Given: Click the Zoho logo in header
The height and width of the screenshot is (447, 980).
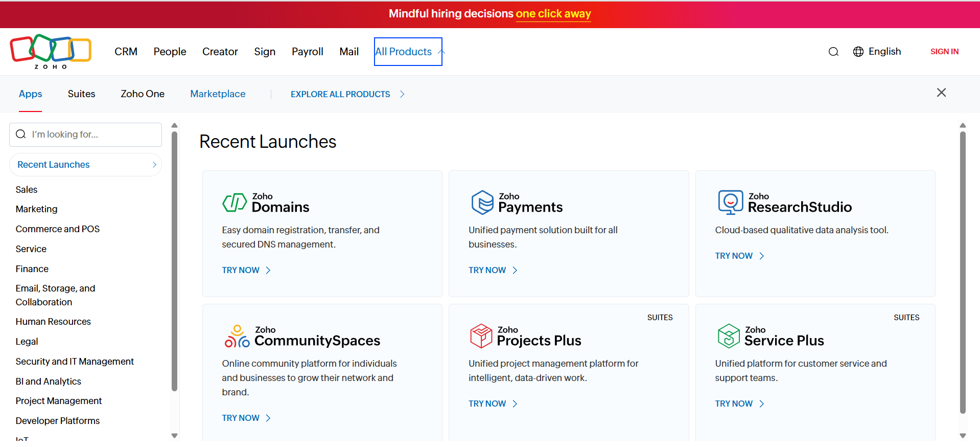Looking at the screenshot, I should tap(51, 51).
